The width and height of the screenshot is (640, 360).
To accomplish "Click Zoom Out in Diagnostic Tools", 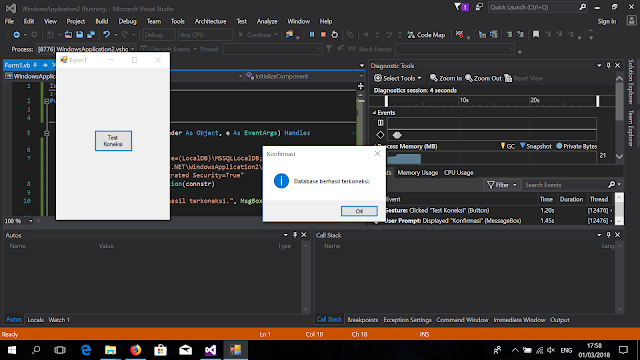I will (483, 78).
